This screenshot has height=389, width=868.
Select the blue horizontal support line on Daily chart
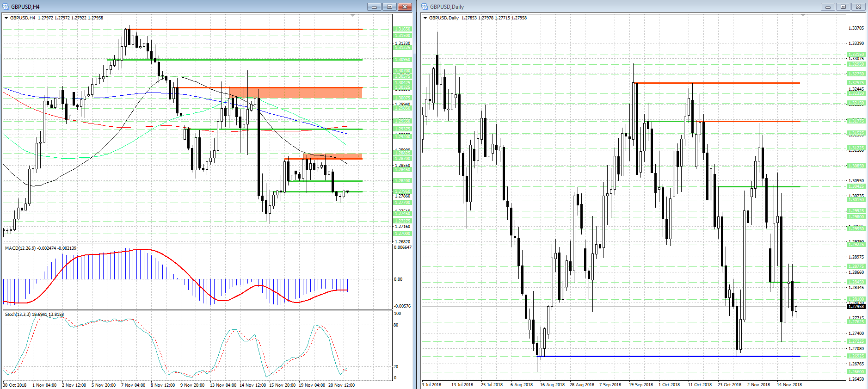click(668, 357)
